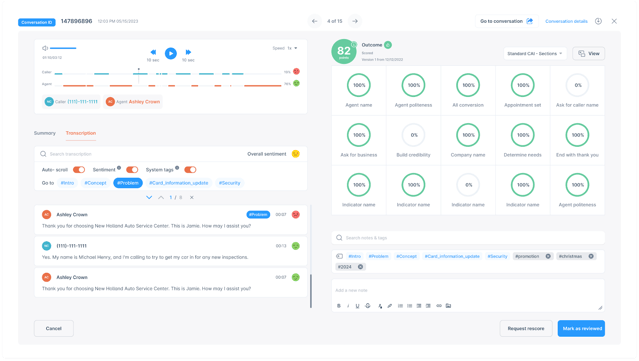Adjust the volume slider
This screenshot has height=361, width=639.
coord(63,48)
